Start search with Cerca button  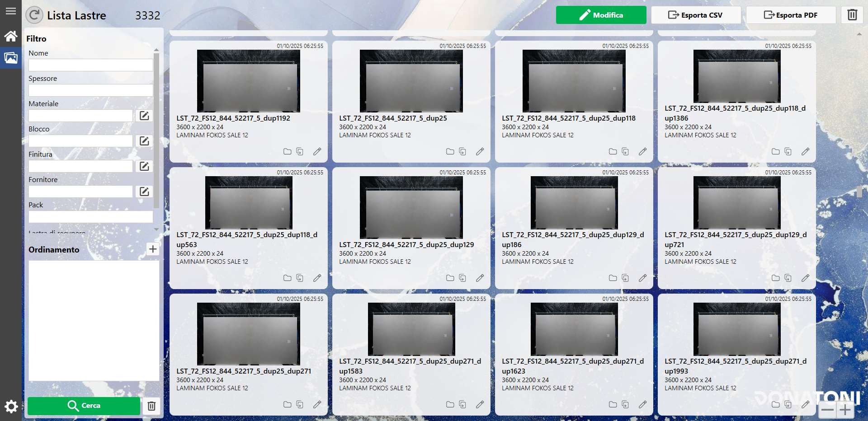[x=84, y=406]
